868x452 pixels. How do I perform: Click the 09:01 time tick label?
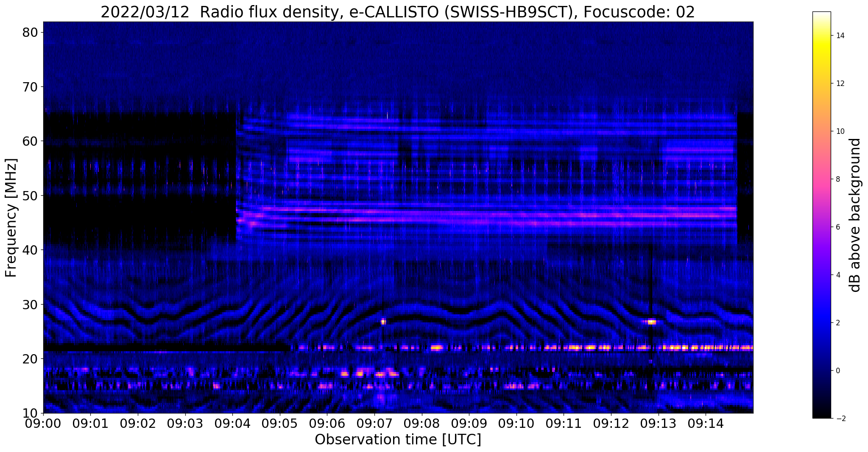pos(90,423)
